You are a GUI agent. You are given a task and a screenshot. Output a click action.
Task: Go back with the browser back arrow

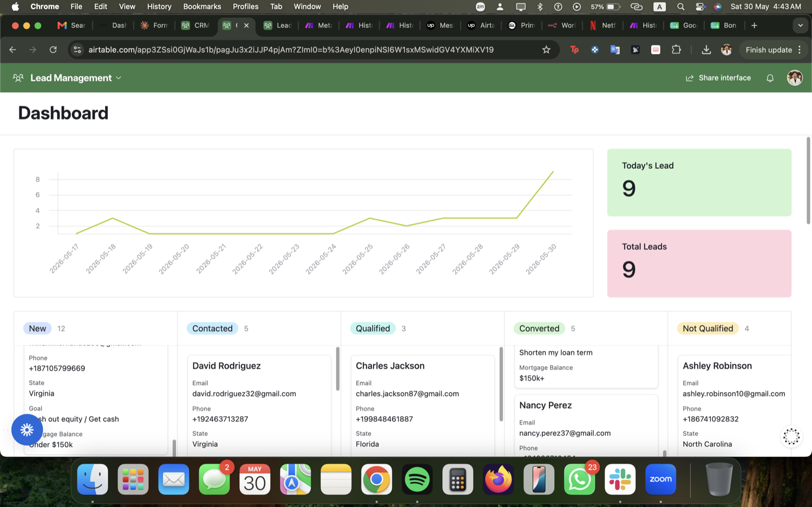click(x=12, y=50)
